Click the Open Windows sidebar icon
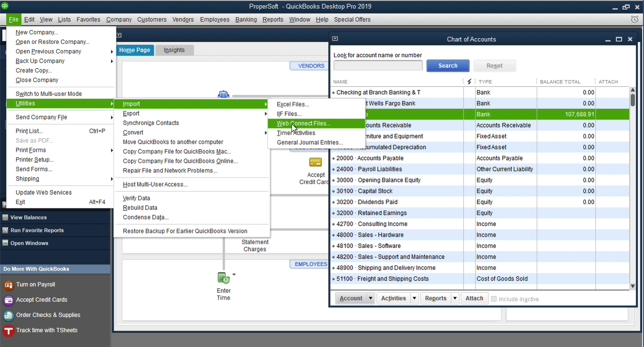644x347 pixels. click(5, 243)
